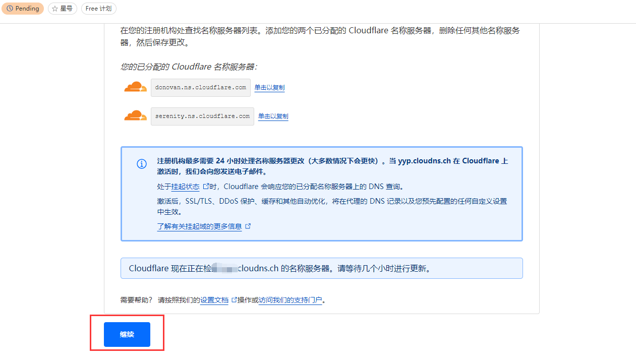Screen dimensions: 636x364
Task: Click the Cloudflare cloud logo beside donovan nameserver
Action: click(x=135, y=87)
